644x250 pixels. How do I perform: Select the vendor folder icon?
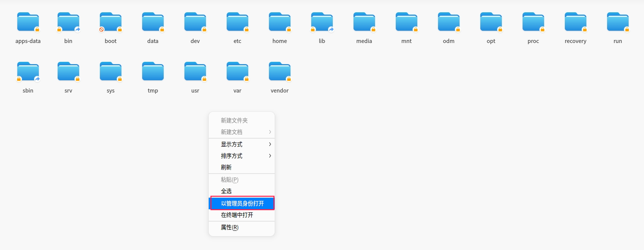coord(280,72)
